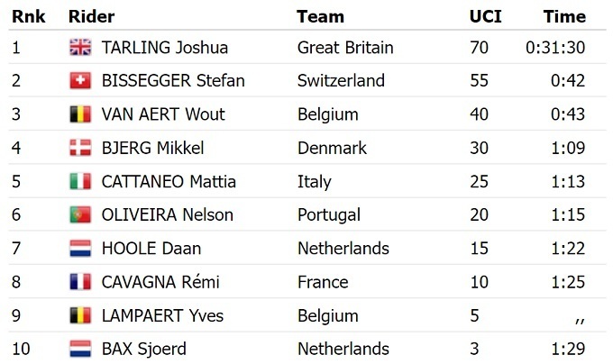Image resolution: width=613 pixels, height=364 pixels.
Task: Open VAN AERT Wout rider link
Action: [163, 114]
